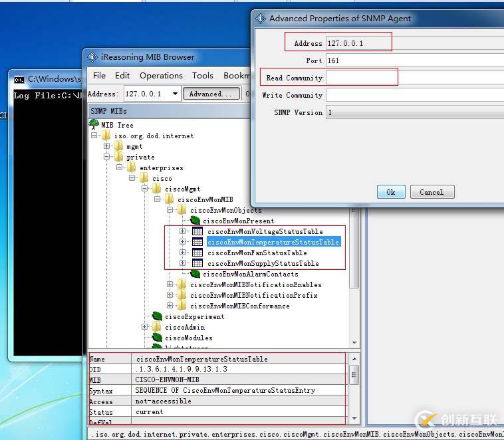Click the ciscoEnvMonMIBNotificationEnables folder icon
Screen dimensions: 504x440
pos(182,284)
